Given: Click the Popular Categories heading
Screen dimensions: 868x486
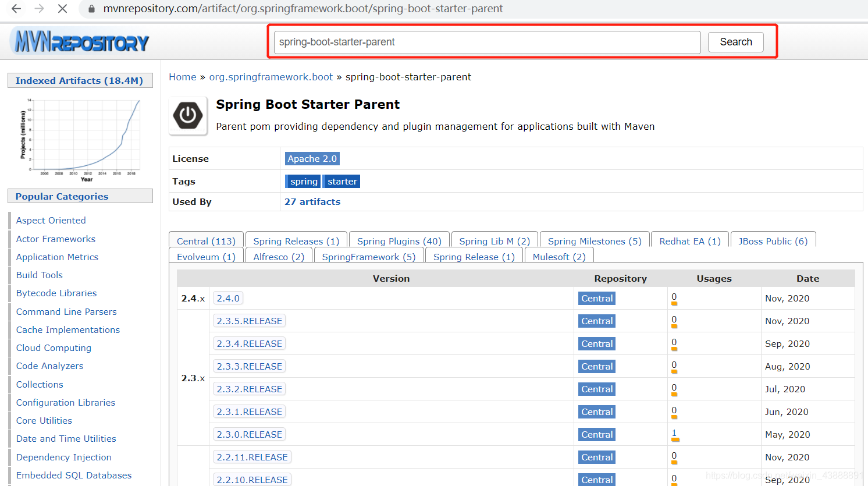Looking at the screenshot, I should 80,196.
